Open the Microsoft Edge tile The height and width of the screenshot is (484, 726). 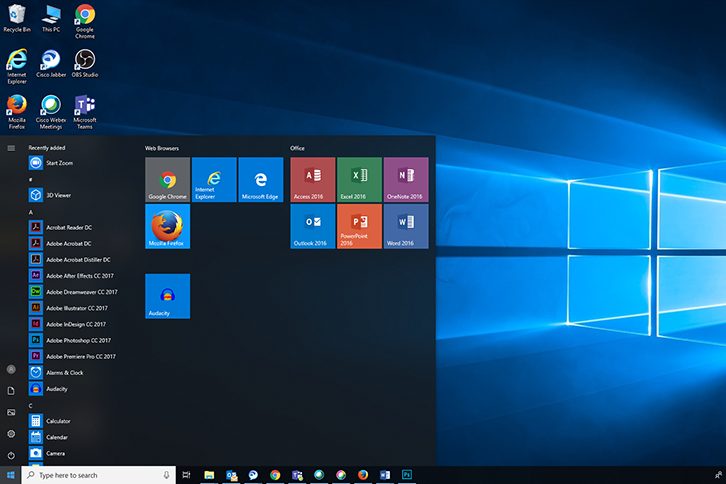(260, 179)
